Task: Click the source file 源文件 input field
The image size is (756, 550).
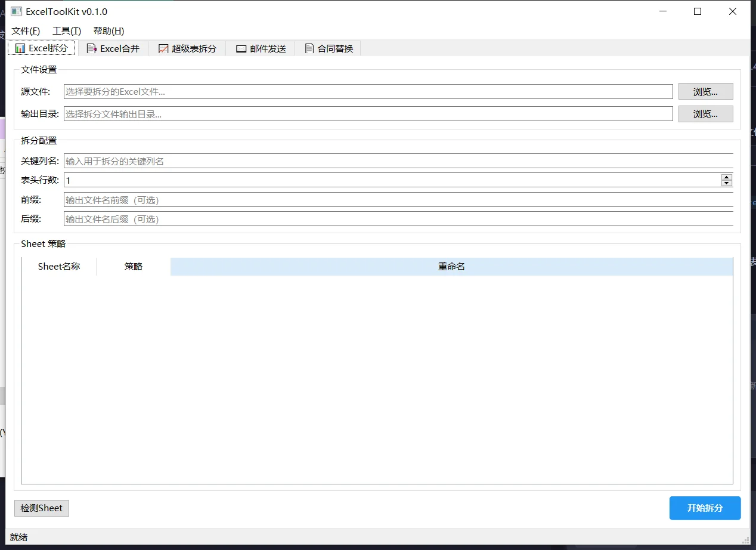Action: pyautogui.click(x=368, y=92)
